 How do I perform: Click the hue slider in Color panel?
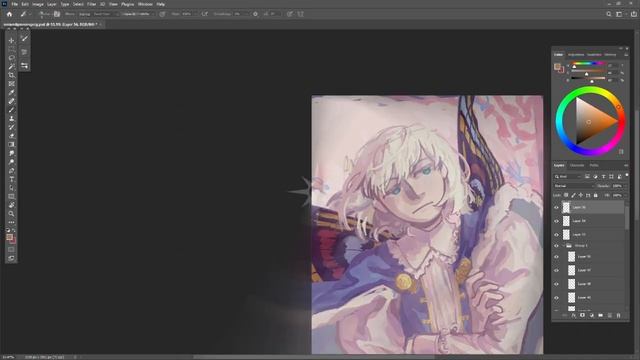pyautogui.click(x=588, y=64)
